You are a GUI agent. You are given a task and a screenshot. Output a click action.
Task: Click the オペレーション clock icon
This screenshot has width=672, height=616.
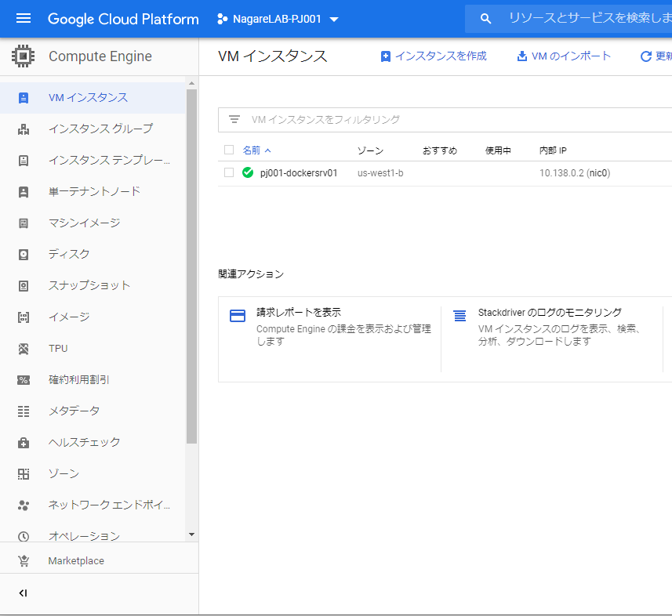click(24, 536)
